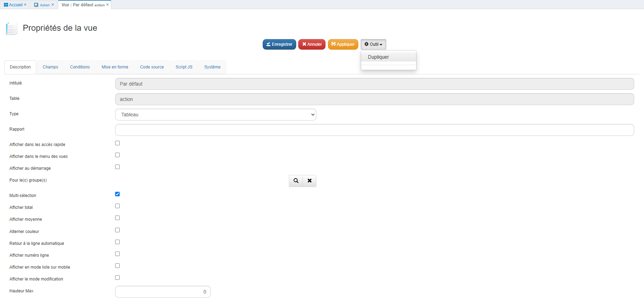Image resolution: width=644 pixels, height=299 pixels.
Task: Go to the Code source tab
Action: coord(152,67)
